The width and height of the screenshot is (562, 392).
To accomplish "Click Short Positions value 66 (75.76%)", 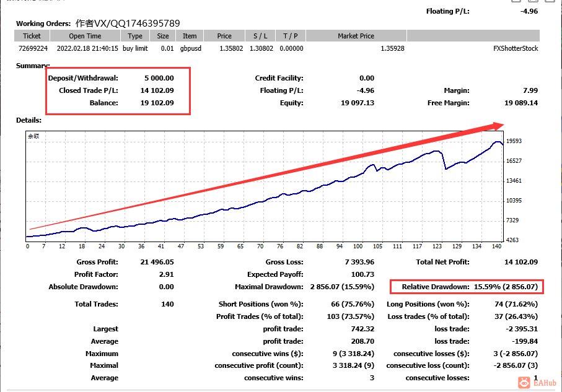I will click(353, 304).
